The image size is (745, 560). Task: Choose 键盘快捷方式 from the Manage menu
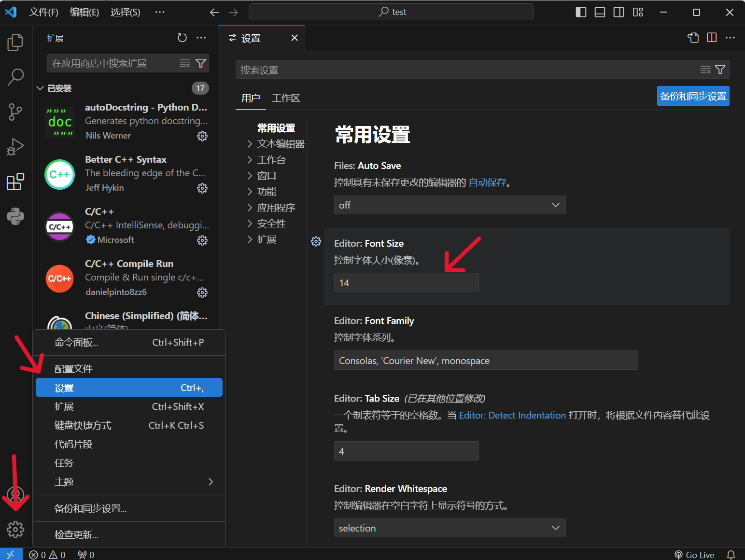pos(129,425)
